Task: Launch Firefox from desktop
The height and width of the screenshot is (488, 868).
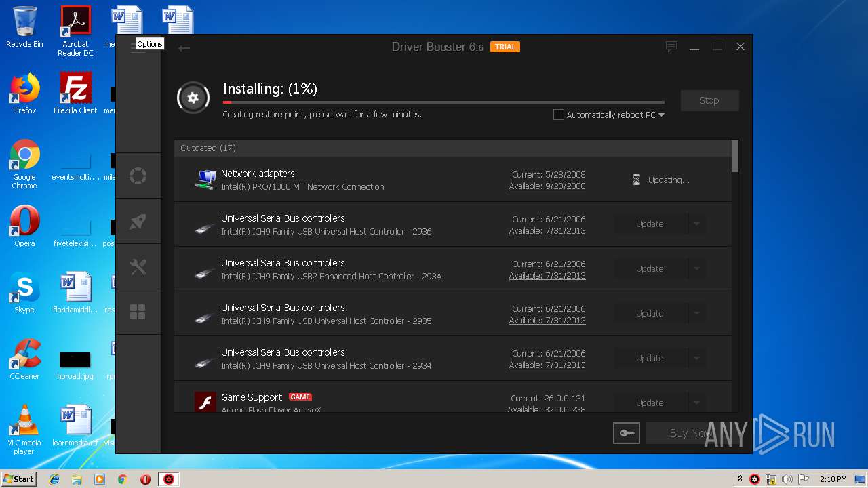Action: coord(24,94)
